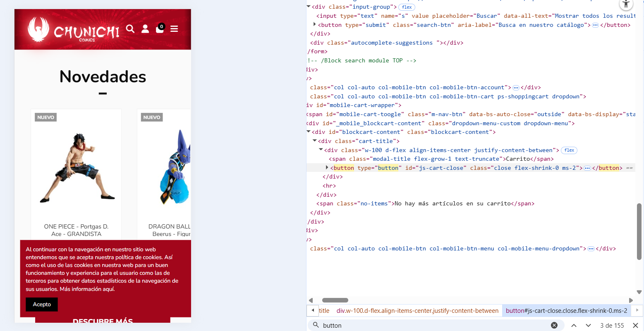The width and height of the screenshot is (644, 331).
Task: Click the horizontal scrollbar thumb in Elements panel
Action: click(x=335, y=300)
